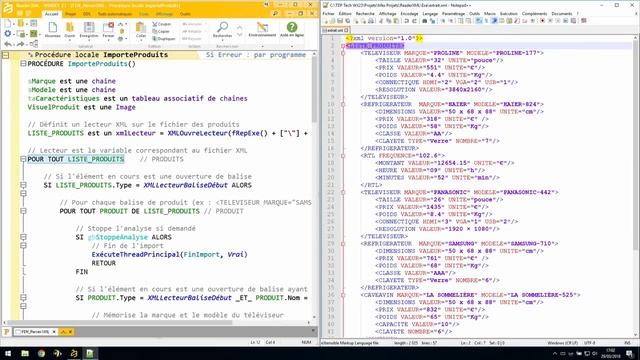Screen dimensions: 640x360
Task: Click Notepad++ Save toolbar icon
Action: pyautogui.click(x=340, y=20)
